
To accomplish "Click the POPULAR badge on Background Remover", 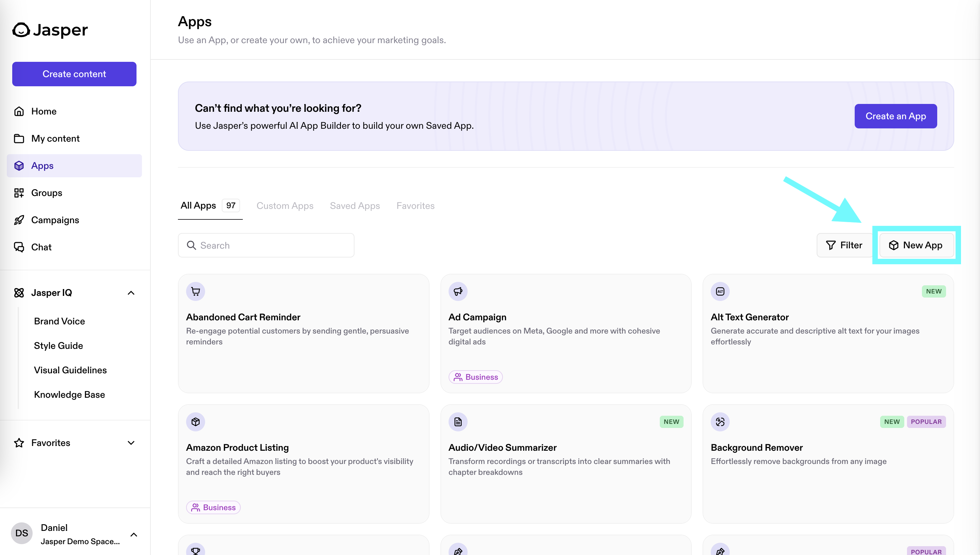I will 926,422.
